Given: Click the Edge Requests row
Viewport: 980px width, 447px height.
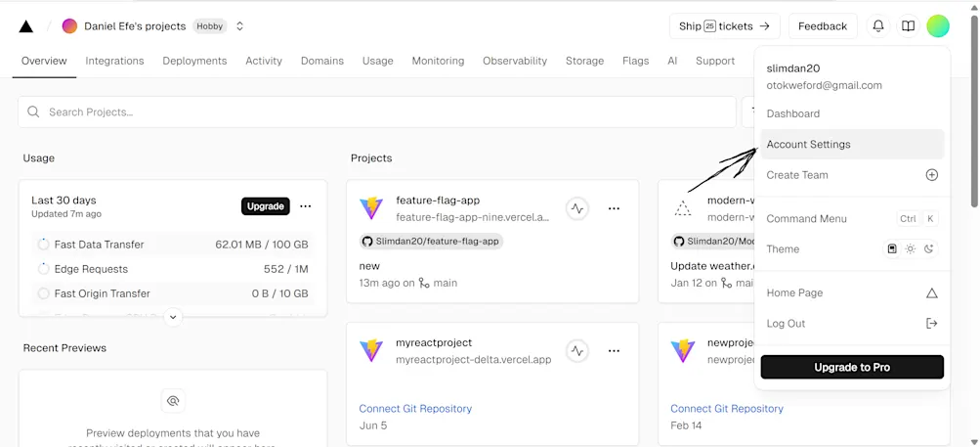Looking at the screenshot, I should click(173, 269).
